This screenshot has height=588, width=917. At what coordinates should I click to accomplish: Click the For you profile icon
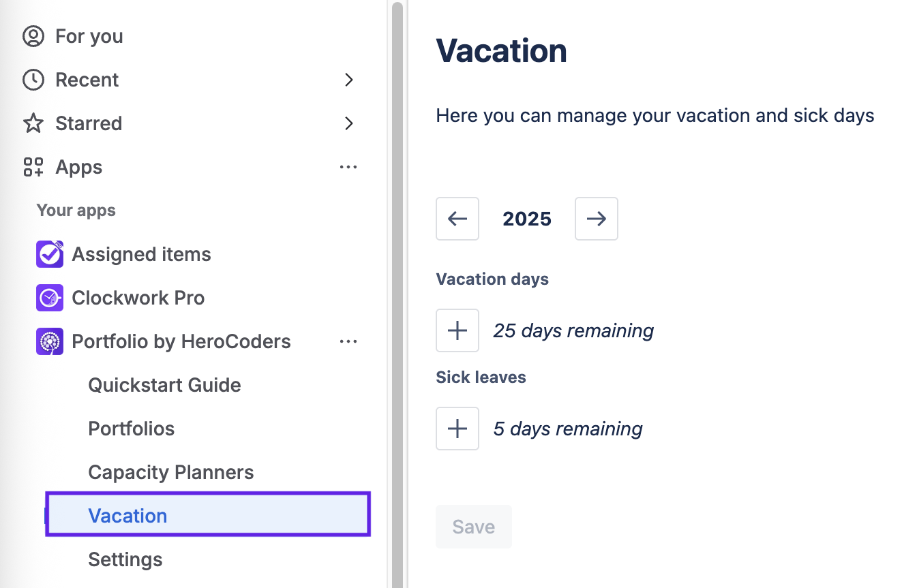tap(33, 36)
